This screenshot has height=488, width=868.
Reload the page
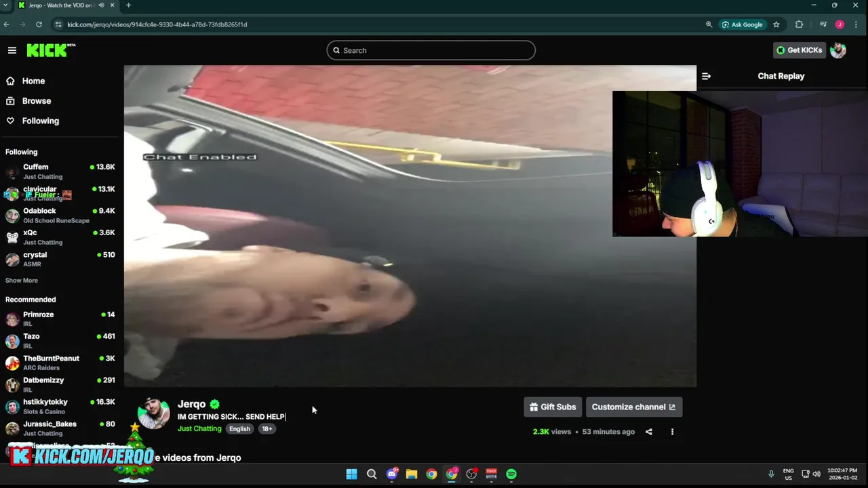click(x=39, y=24)
